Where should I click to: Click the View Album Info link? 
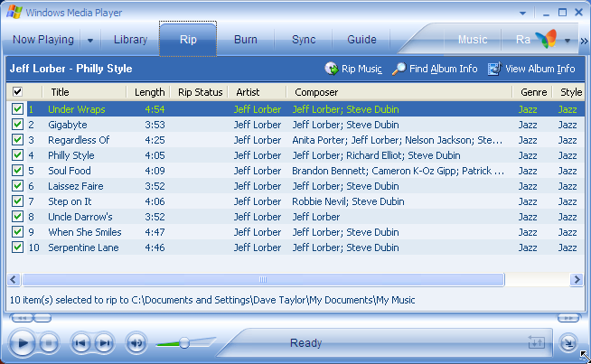539,69
